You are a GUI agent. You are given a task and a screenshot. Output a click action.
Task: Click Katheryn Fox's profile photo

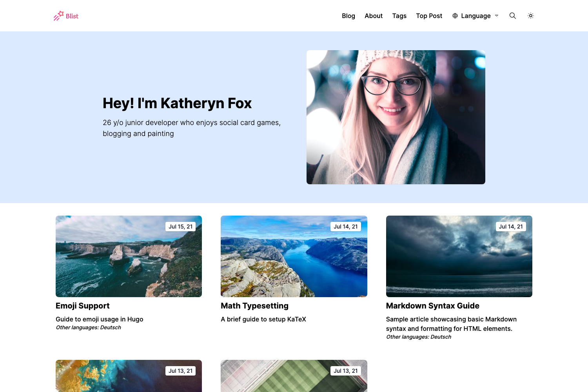(396, 117)
